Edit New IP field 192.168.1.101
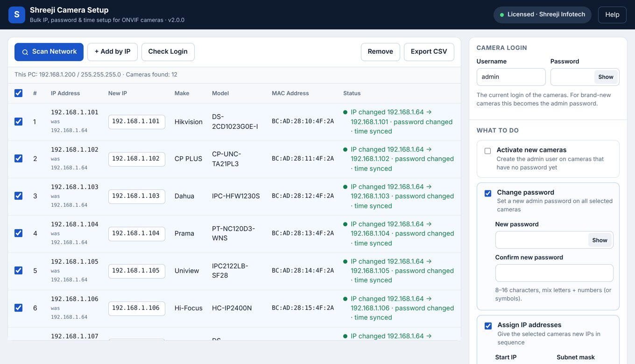 137,121
